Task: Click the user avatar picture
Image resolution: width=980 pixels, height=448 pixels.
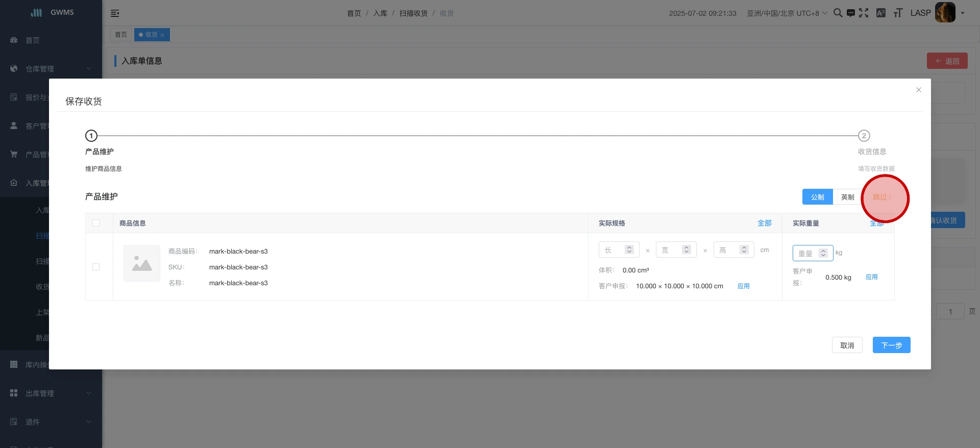Action: point(945,13)
